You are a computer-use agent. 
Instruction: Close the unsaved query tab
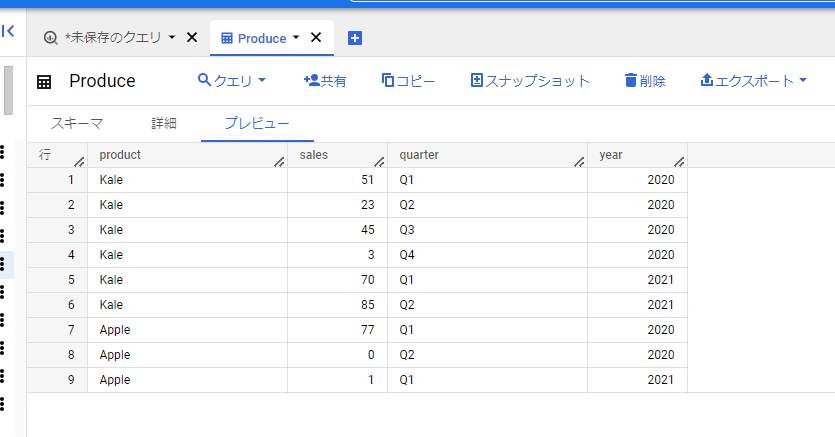point(192,37)
